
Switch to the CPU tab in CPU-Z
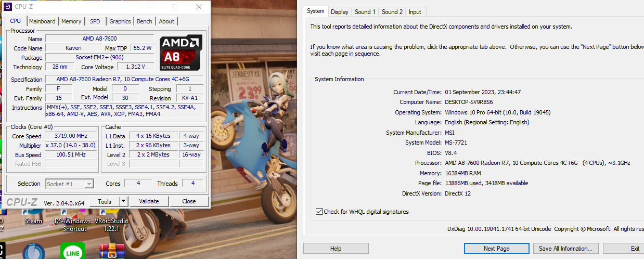click(16, 21)
